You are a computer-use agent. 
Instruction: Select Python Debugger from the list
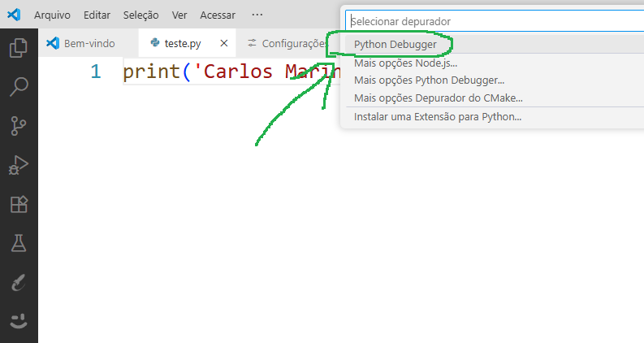(x=395, y=44)
